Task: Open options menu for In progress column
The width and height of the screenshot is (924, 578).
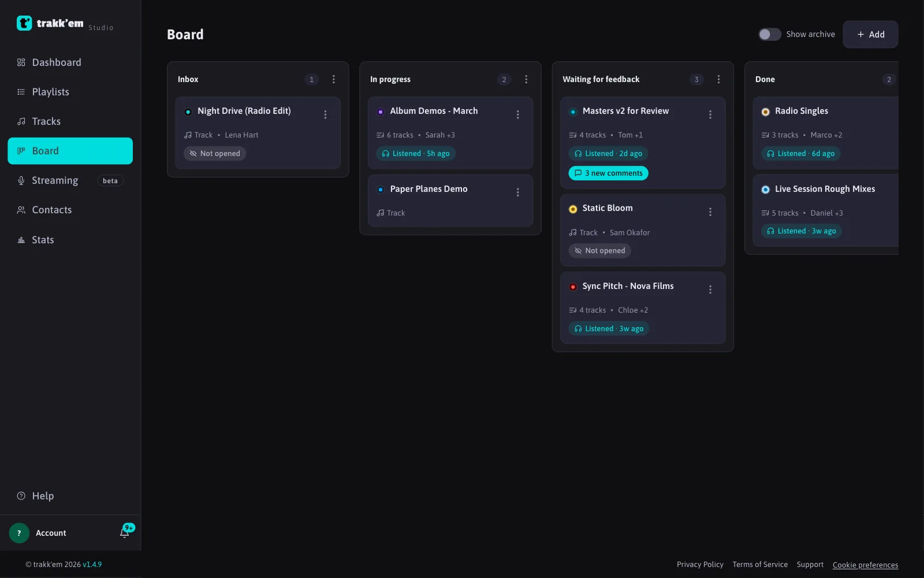Action: click(526, 79)
